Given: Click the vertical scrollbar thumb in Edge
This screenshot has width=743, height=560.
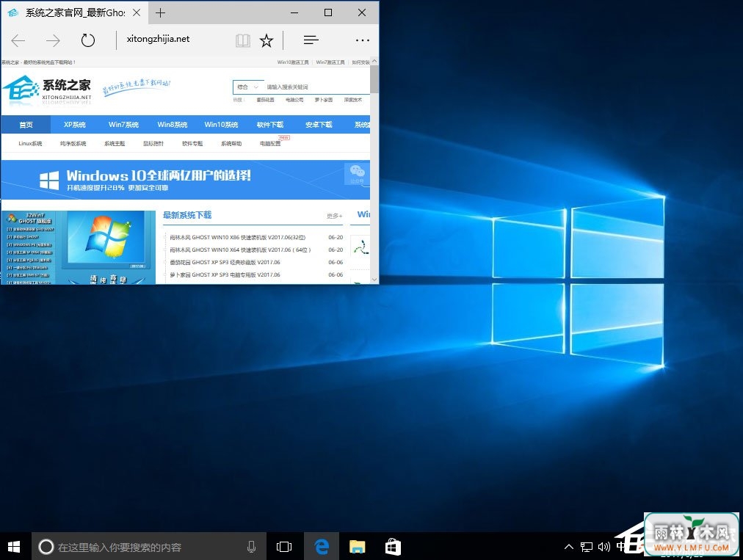Looking at the screenshot, I should [374, 79].
